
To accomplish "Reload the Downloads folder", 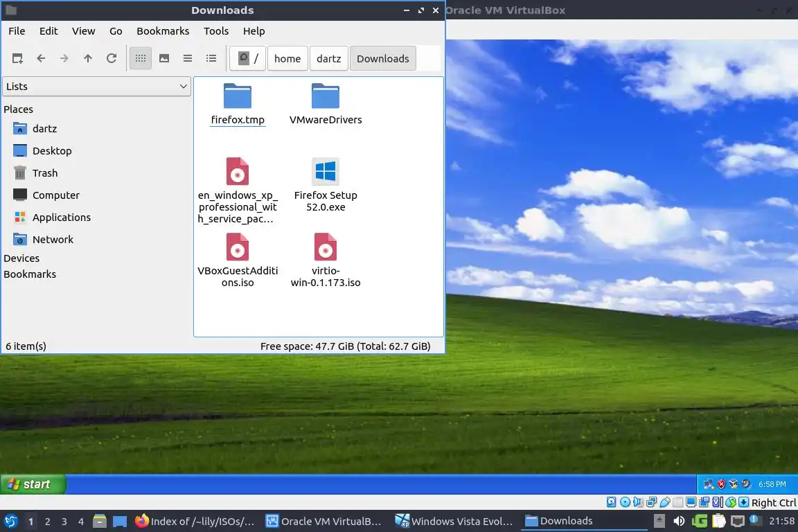I will (112, 59).
